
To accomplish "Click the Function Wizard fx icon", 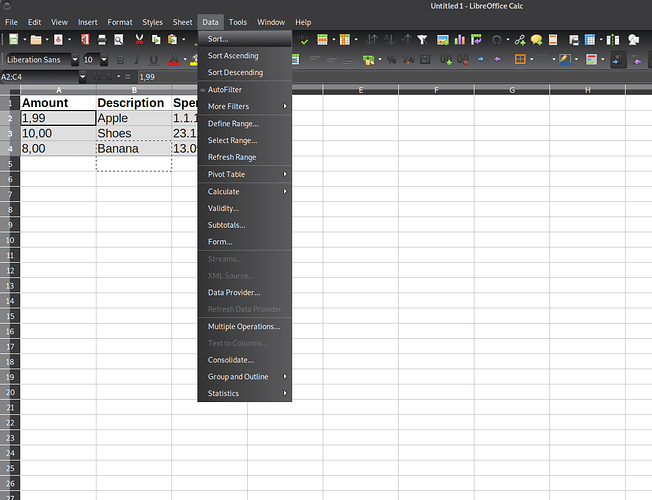I will click(x=96, y=77).
